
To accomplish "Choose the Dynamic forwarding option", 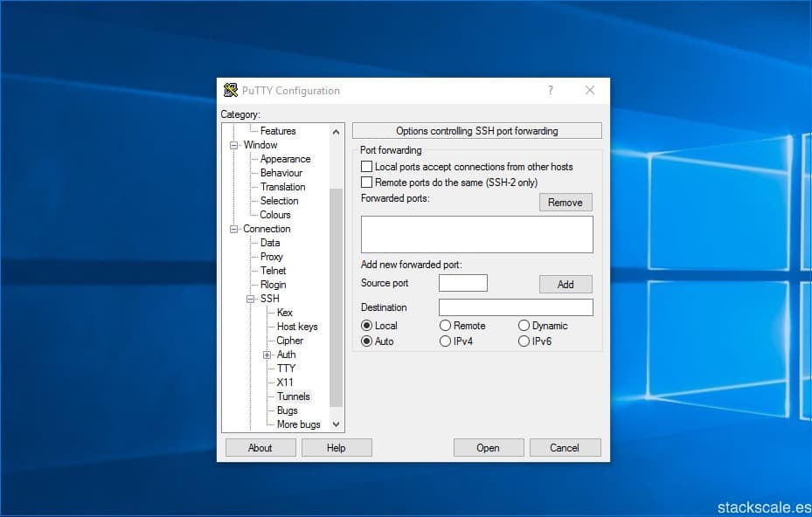I will click(x=524, y=326).
